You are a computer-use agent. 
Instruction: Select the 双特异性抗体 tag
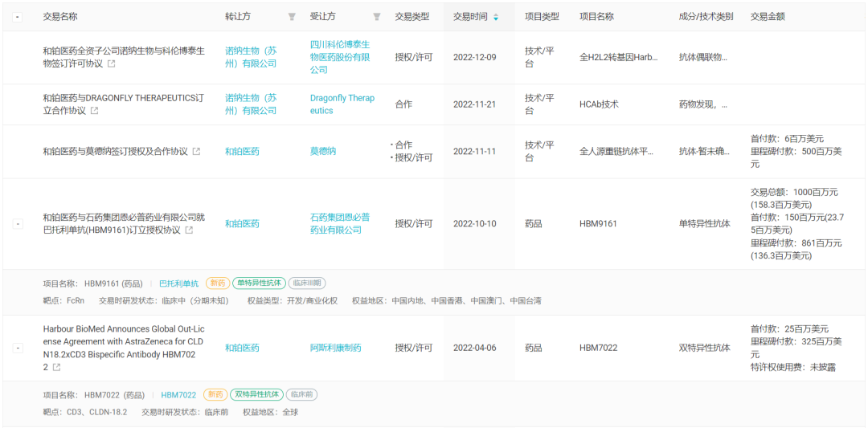pos(256,395)
